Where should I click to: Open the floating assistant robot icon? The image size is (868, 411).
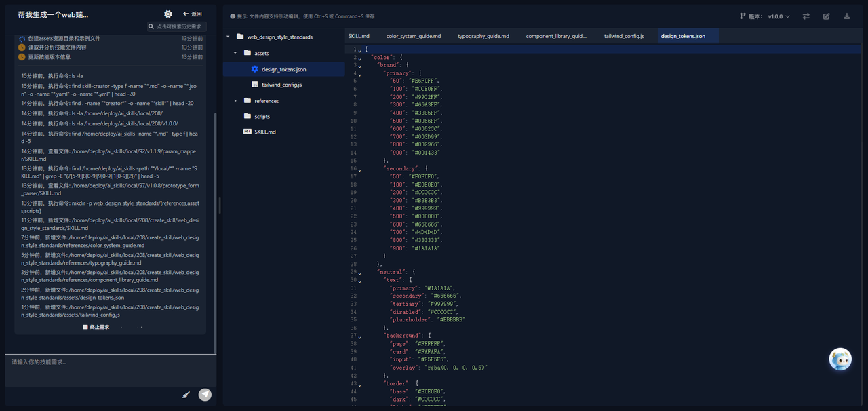840,359
